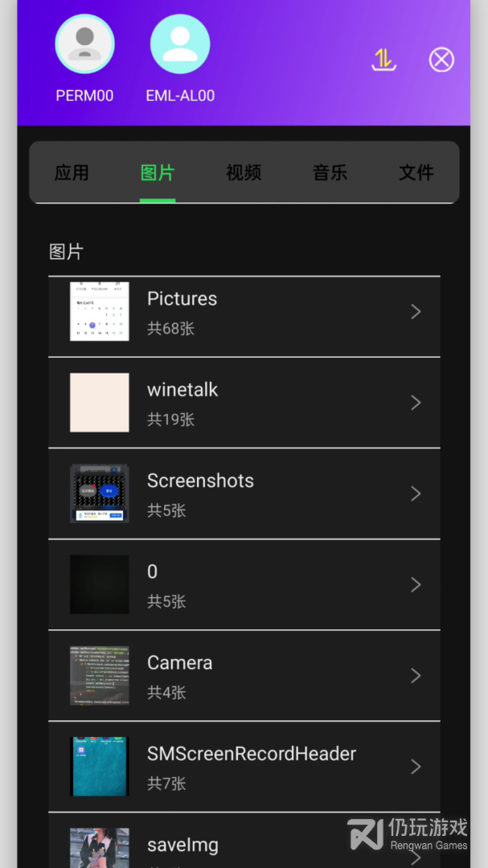The width and height of the screenshot is (488, 868).
Task: Open the transfer records arrows icon
Action: 384,59
